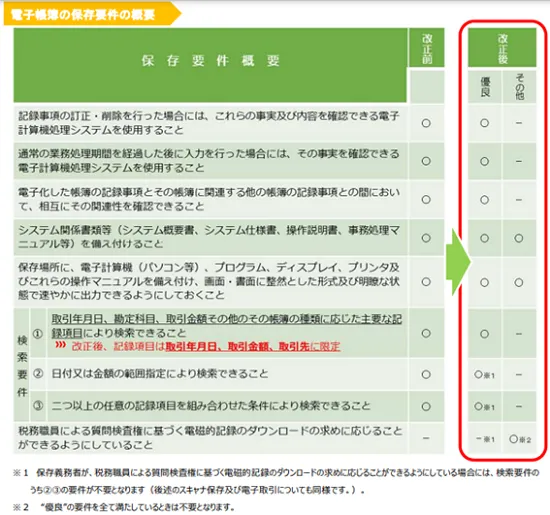Viewport: 550px width, 515px height.
Task: Select the 電子化した帳簿の記録事項 requirement text
Action: pyautogui.click(x=208, y=199)
